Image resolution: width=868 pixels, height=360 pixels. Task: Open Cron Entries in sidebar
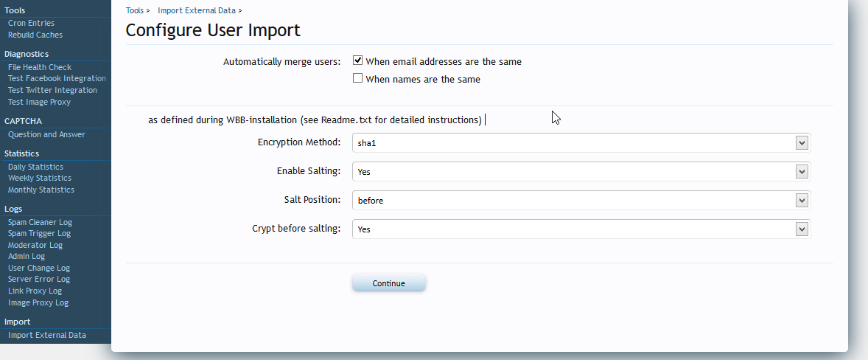31,24
